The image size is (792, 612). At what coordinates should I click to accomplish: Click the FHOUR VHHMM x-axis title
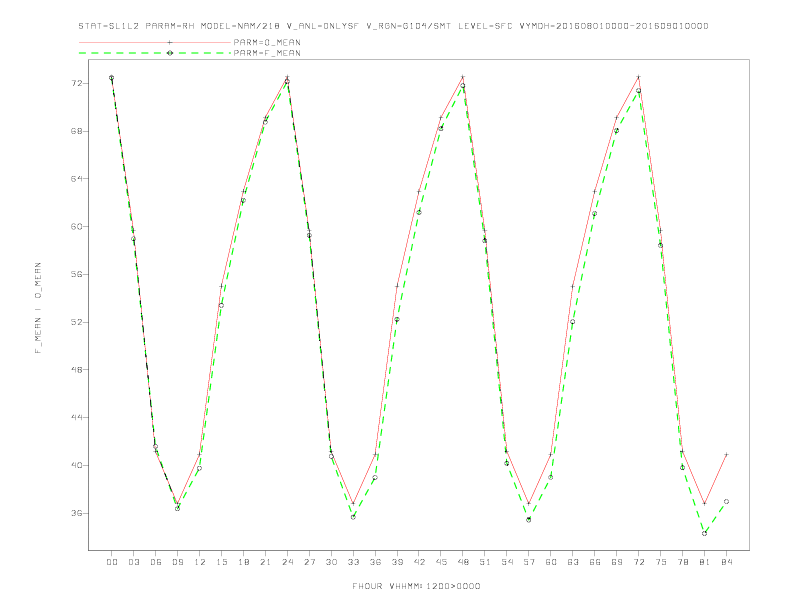pyautogui.click(x=416, y=586)
